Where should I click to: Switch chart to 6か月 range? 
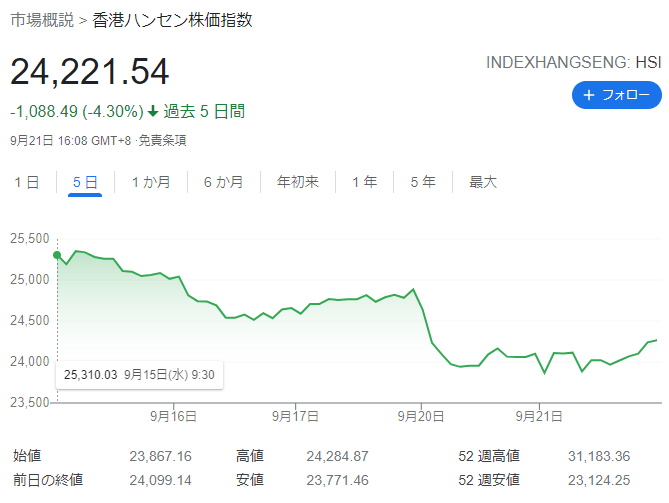(x=223, y=182)
